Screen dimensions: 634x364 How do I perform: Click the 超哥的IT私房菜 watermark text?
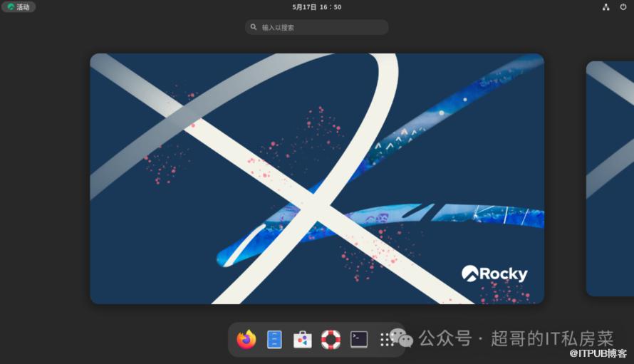coord(552,338)
